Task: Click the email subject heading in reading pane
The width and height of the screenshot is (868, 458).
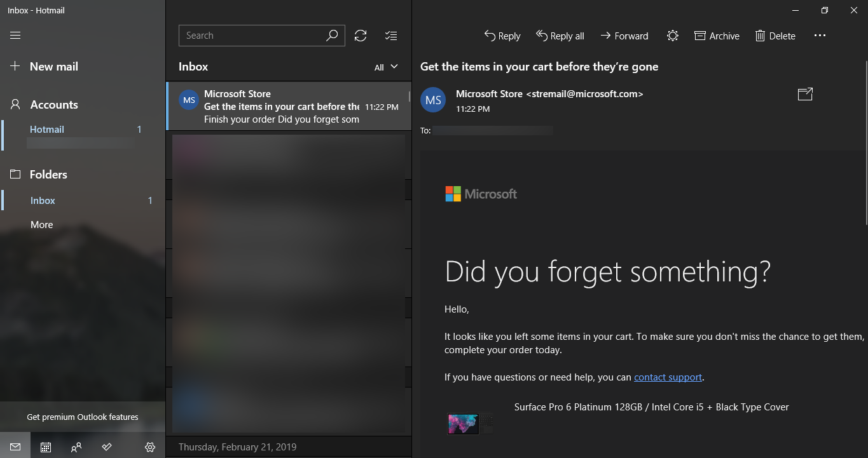Action: point(539,67)
